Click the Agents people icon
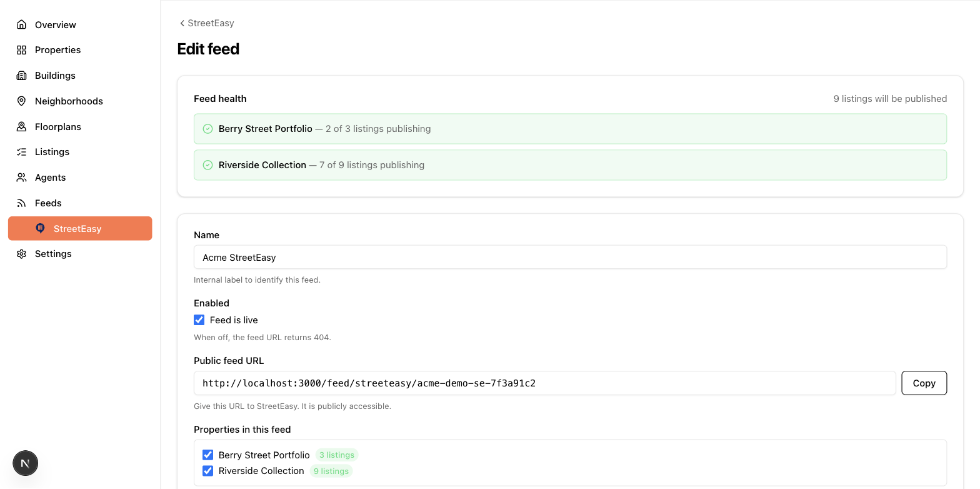 pyautogui.click(x=21, y=178)
